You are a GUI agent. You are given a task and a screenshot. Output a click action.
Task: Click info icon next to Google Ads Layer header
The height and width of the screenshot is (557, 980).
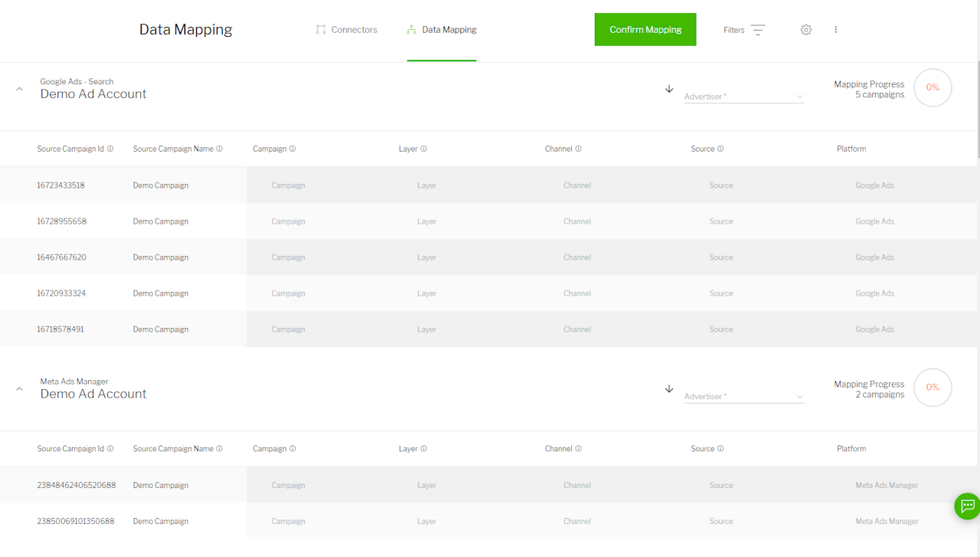pos(423,149)
